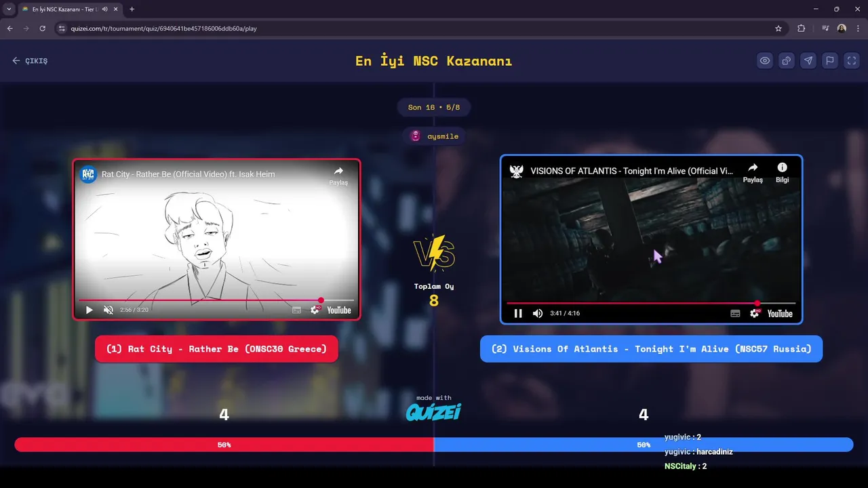Screen dimensions: 868x488
Task: Reload the page
Action: [42, 28]
